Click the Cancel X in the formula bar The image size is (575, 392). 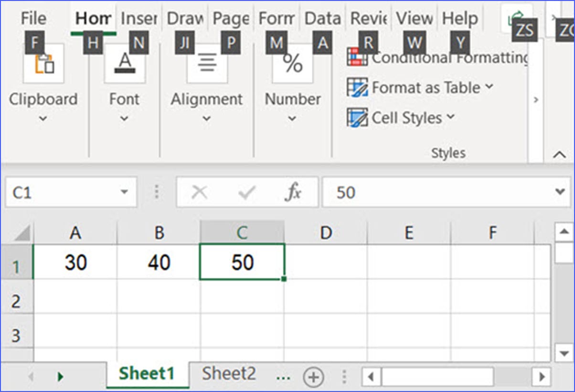pos(200,192)
